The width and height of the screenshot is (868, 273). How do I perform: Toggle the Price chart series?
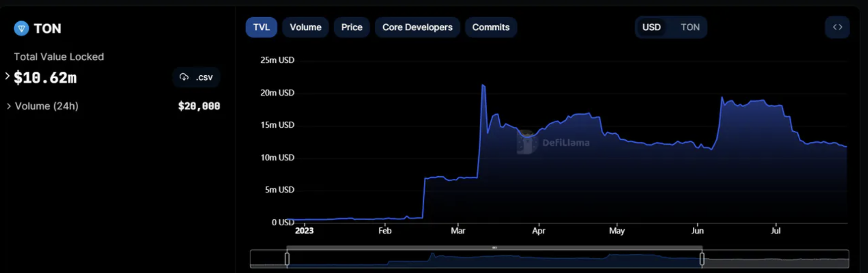pyautogui.click(x=351, y=27)
